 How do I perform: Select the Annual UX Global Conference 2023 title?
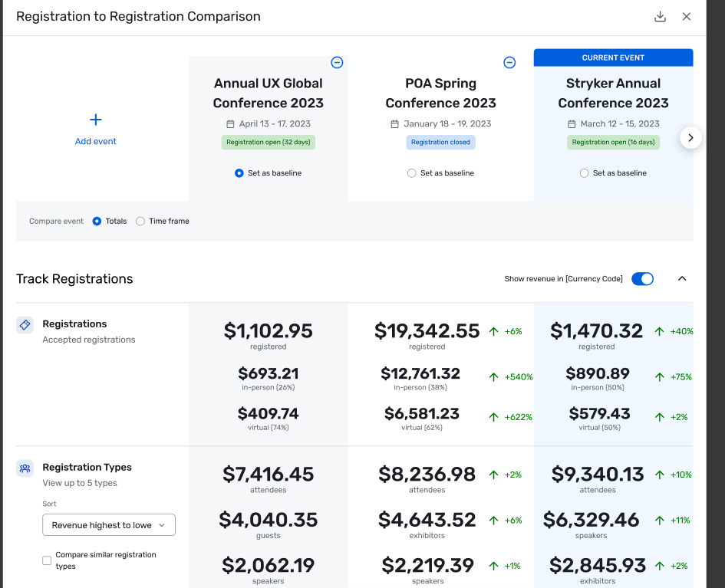(x=269, y=93)
